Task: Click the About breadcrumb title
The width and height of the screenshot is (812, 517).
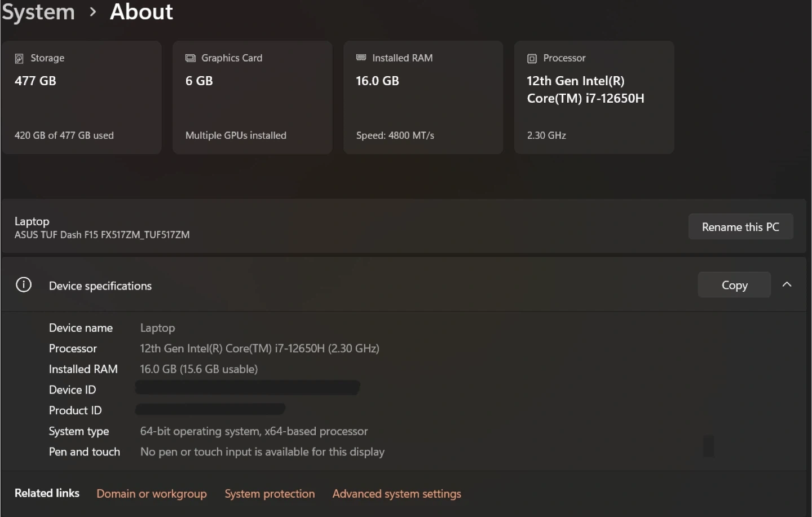Action: coord(141,12)
